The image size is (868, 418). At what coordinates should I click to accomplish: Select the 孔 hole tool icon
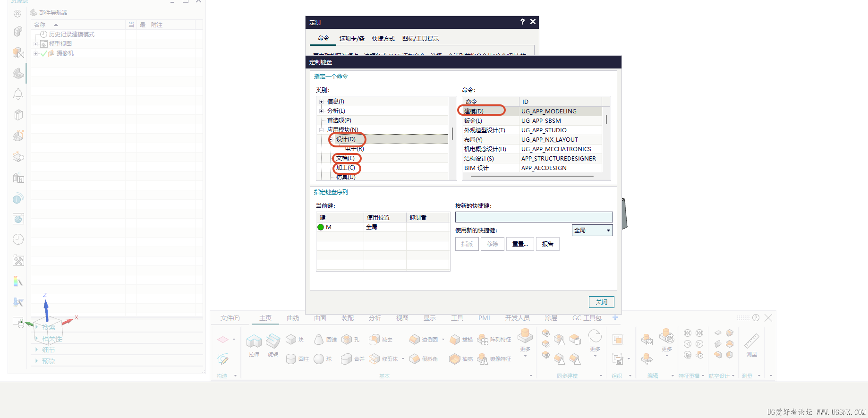(347, 339)
